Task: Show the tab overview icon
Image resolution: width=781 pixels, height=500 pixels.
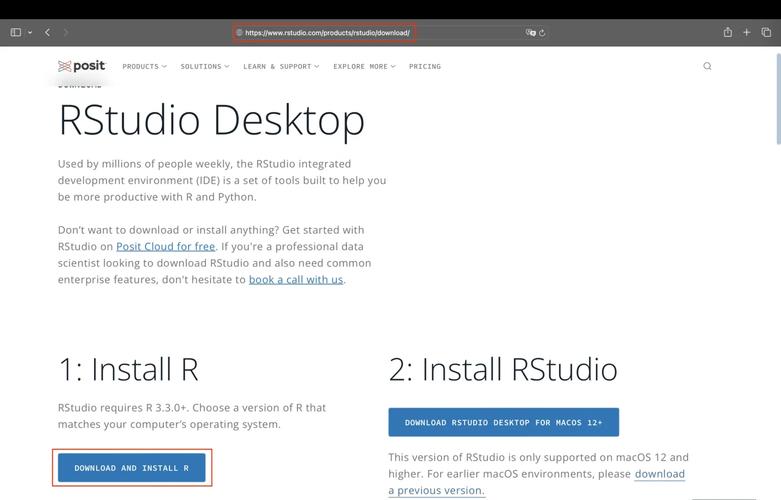Action: pyautogui.click(x=766, y=32)
